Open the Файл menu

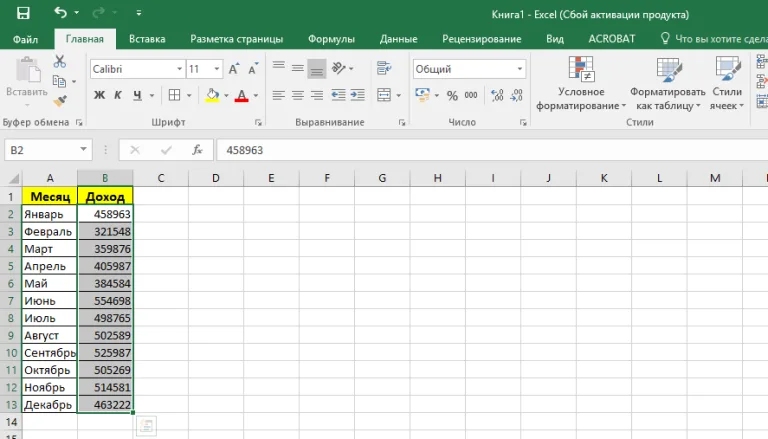click(x=25, y=39)
